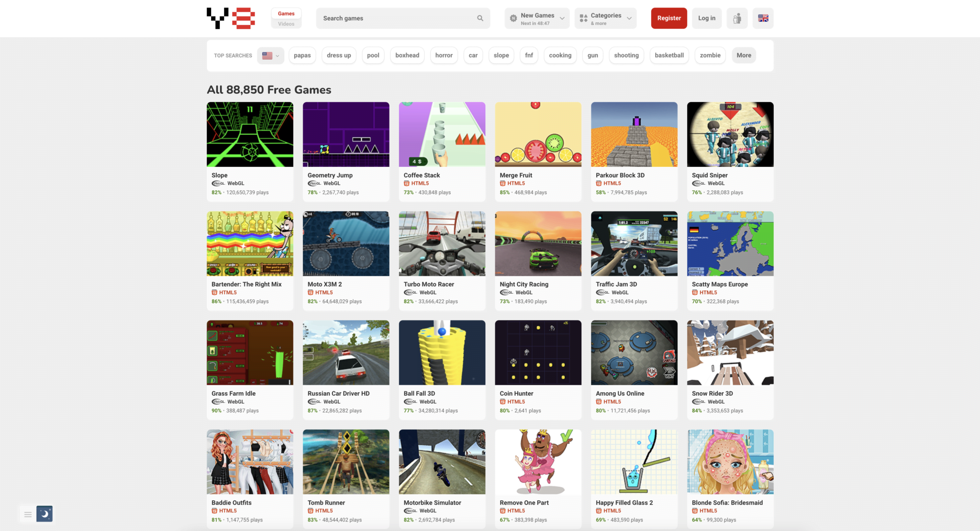The image size is (980, 531).
Task: Click the Y8 logo icon
Action: (231, 18)
